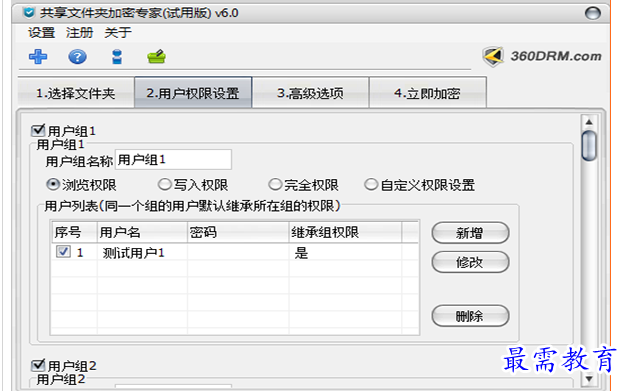Click the blue plus add icon
Viewport: 625px width, 391px height.
tap(38, 57)
